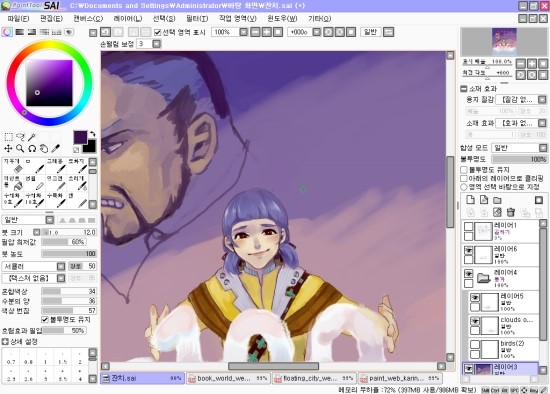Toggle 선택 영역 표시 checkbox

coord(157,32)
